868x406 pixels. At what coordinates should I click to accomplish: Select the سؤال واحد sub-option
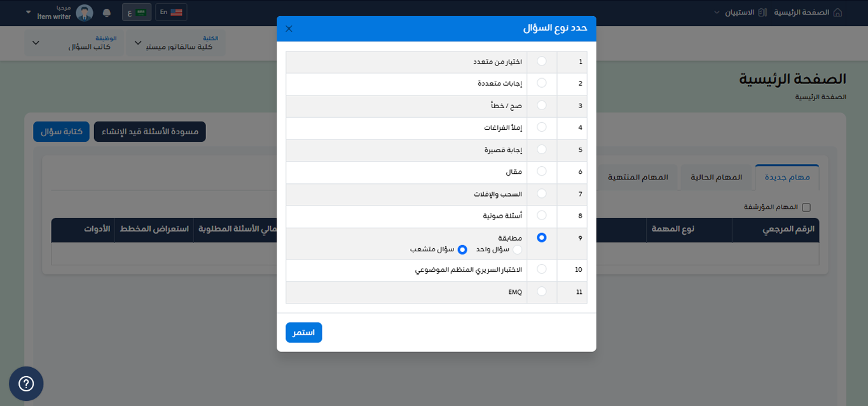[518, 249]
